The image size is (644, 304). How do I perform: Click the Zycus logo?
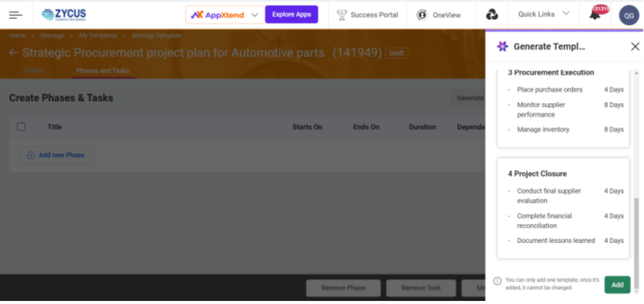tap(64, 14)
